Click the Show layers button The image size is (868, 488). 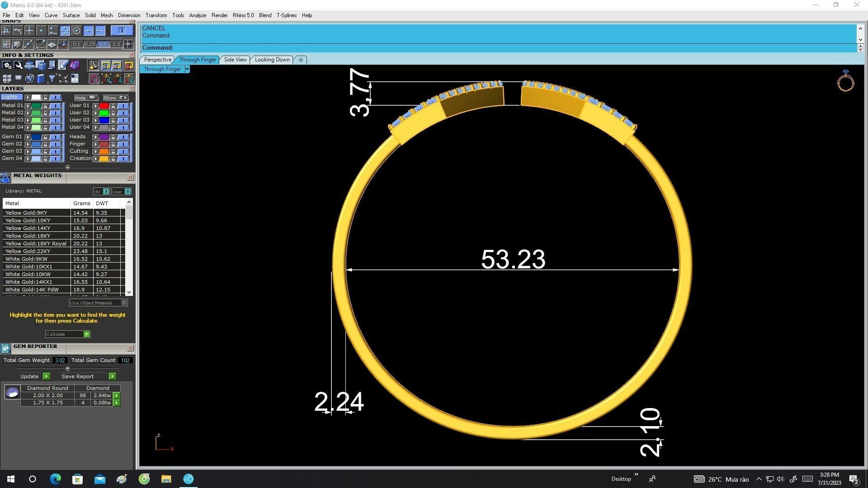(x=116, y=98)
